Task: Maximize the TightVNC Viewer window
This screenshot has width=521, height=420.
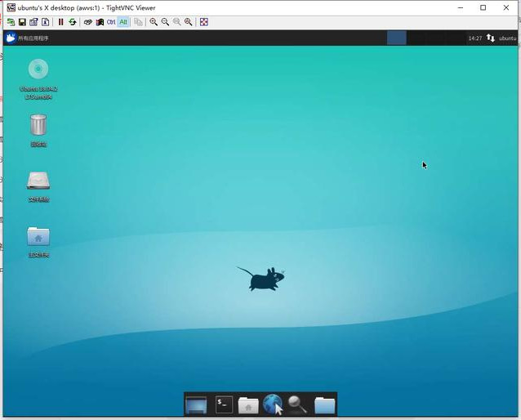Action: tap(483, 7)
